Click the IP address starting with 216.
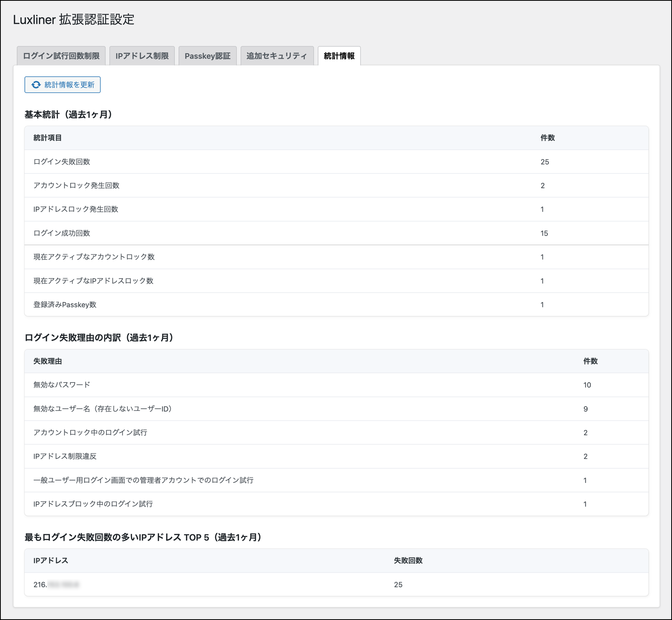 (56, 585)
